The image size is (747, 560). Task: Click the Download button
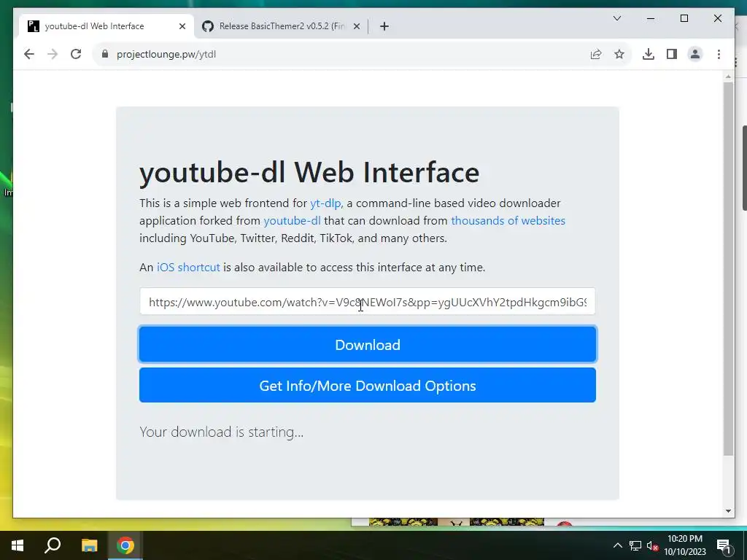tap(368, 344)
